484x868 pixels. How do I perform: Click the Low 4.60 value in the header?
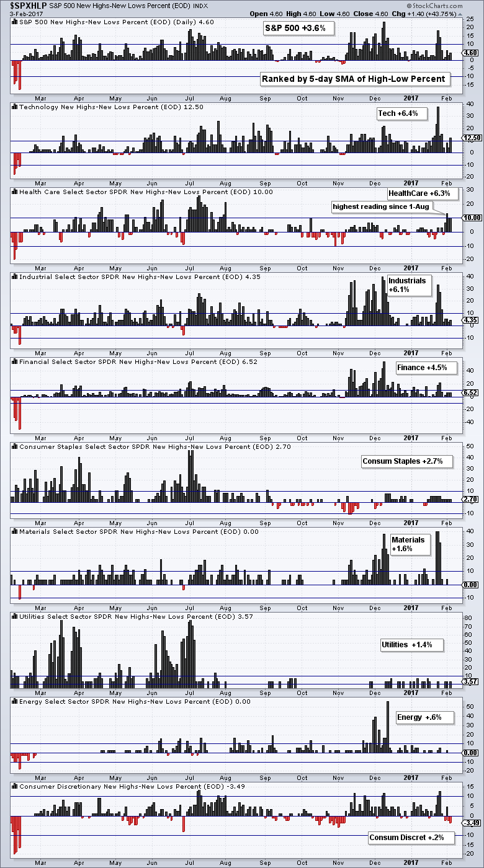(336, 14)
